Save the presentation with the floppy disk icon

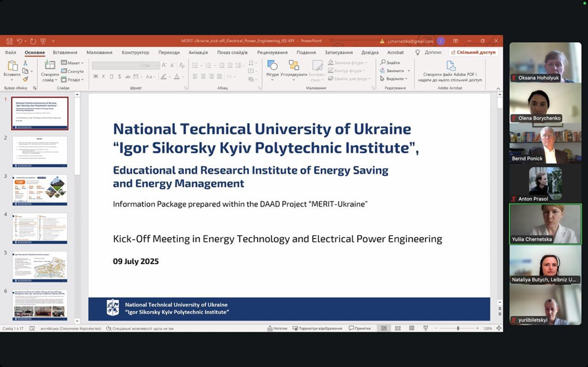(10, 41)
